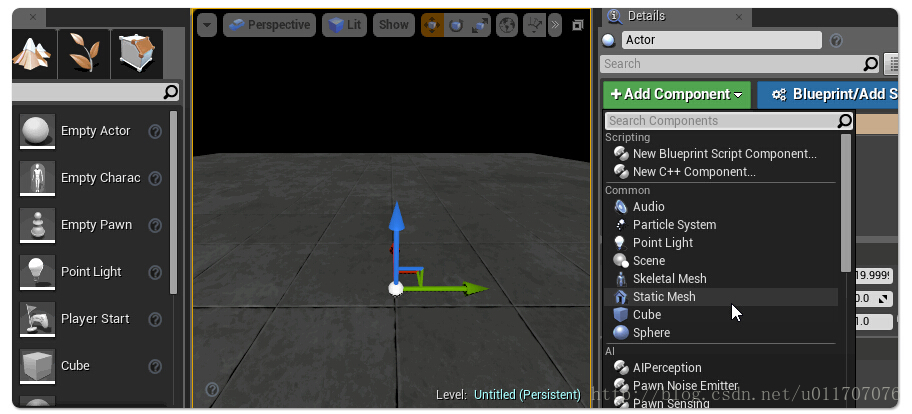
Task: Open the Untitled (Persistent) level link
Action: [x=527, y=395]
